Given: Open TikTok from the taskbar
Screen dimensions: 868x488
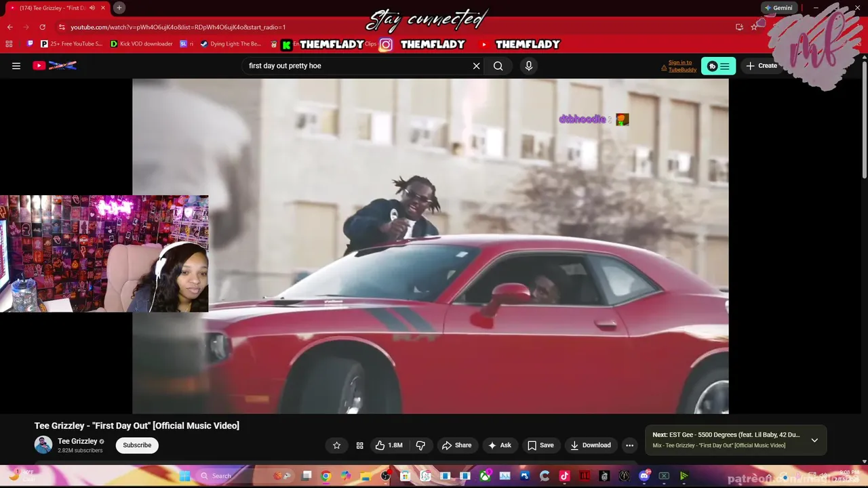Looking at the screenshot, I should click(x=564, y=476).
